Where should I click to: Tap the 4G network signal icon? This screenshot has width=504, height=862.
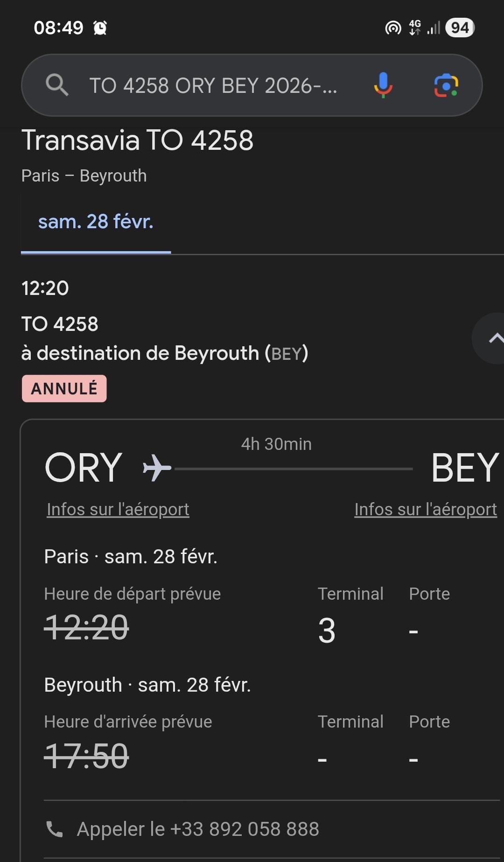(x=415, y=28)
